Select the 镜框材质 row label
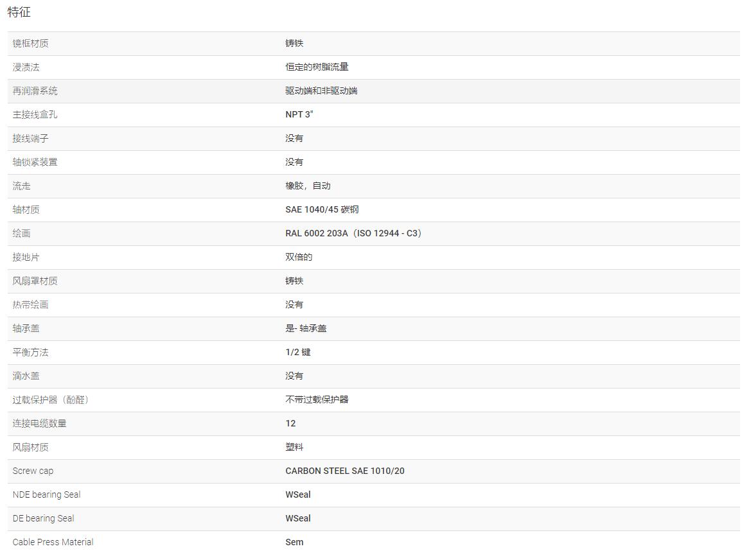Viewport: 751px width, 560px height. (31, 44)
